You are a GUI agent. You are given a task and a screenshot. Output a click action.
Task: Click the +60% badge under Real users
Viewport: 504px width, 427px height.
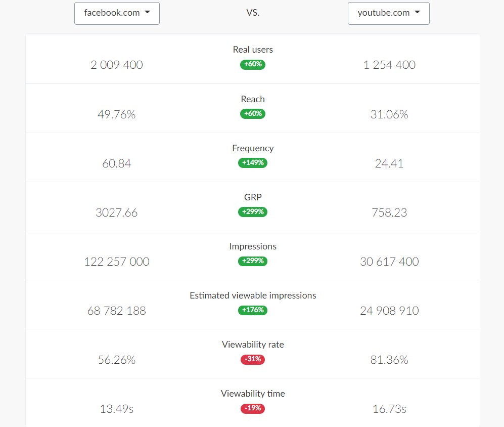pyautogui.click(x=253, y=64)
